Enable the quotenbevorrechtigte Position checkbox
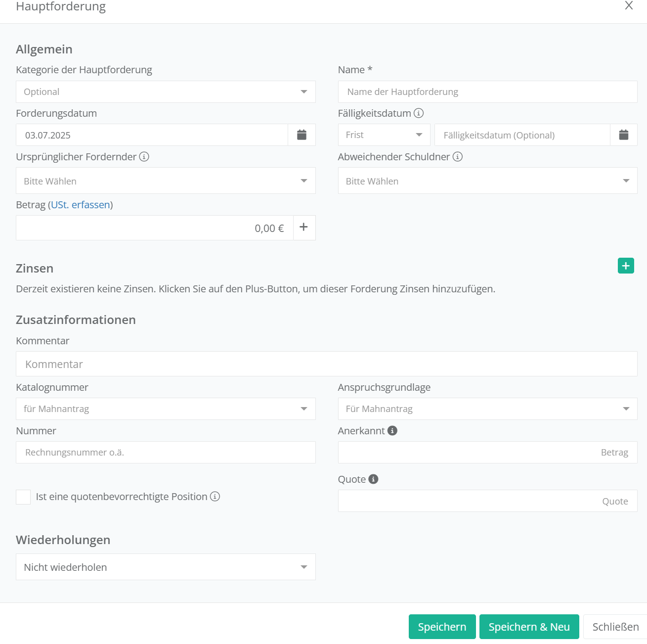 pyautogui.click(x=23, y=497)
